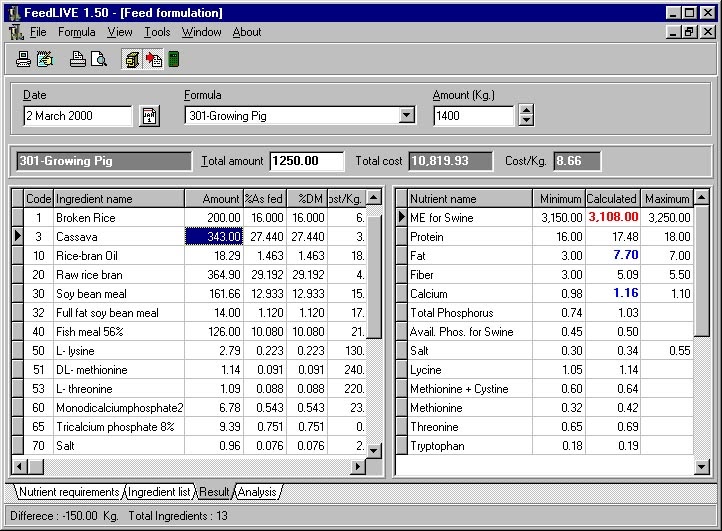
Task: Click the file cabinet toolbar icon
Action: coord(132,59)
